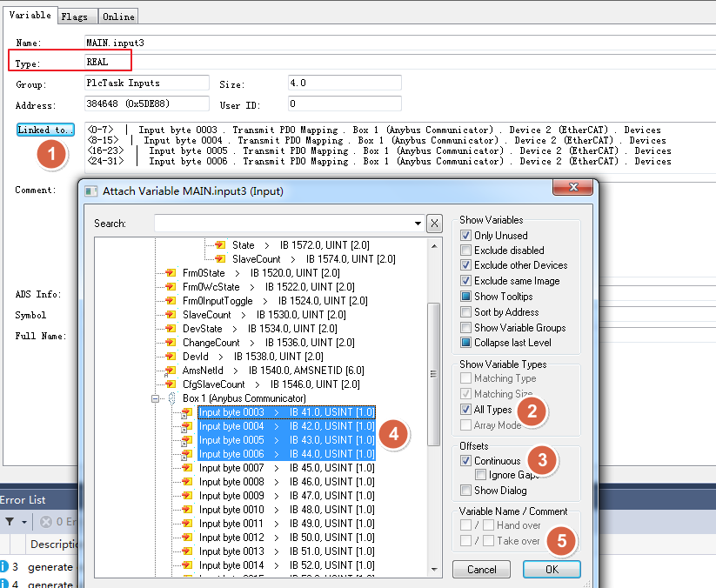Enable the Ignore Gaps checkbox
This screenshot has height=588, width=716.
pyautogui.click(x=480, y=475)
